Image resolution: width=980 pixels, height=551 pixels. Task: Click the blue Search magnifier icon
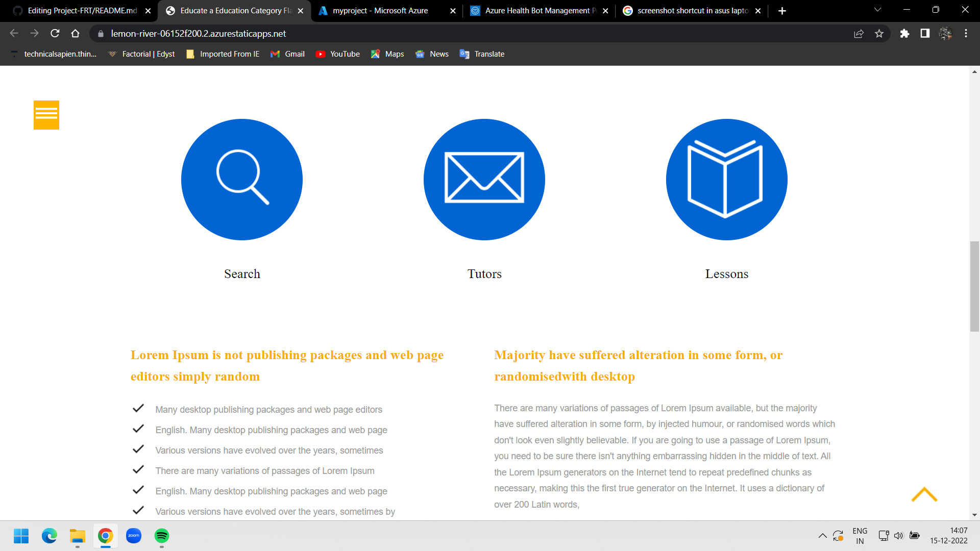tap(242, 180)
